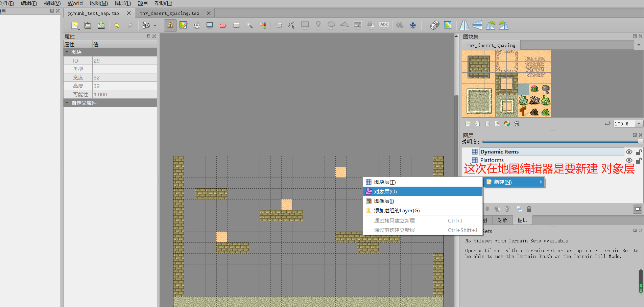Click the new tileset icon in tileset panel

(469, 123)
